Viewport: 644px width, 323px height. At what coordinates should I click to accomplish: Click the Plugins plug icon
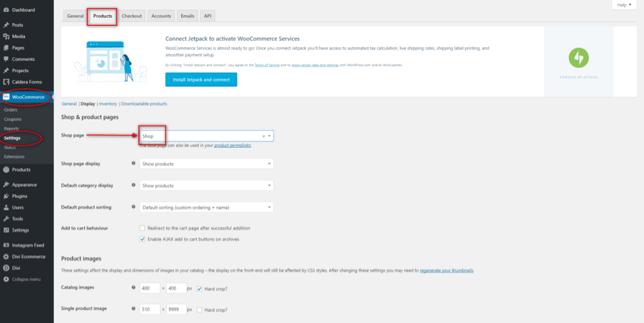click(6, 197)
